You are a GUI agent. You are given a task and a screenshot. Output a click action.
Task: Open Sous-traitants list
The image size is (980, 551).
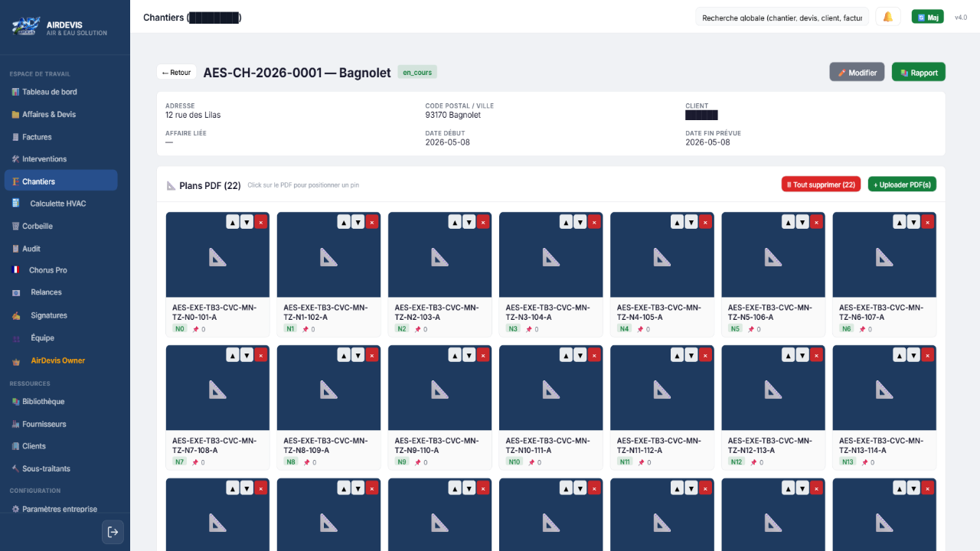[60, 468]
